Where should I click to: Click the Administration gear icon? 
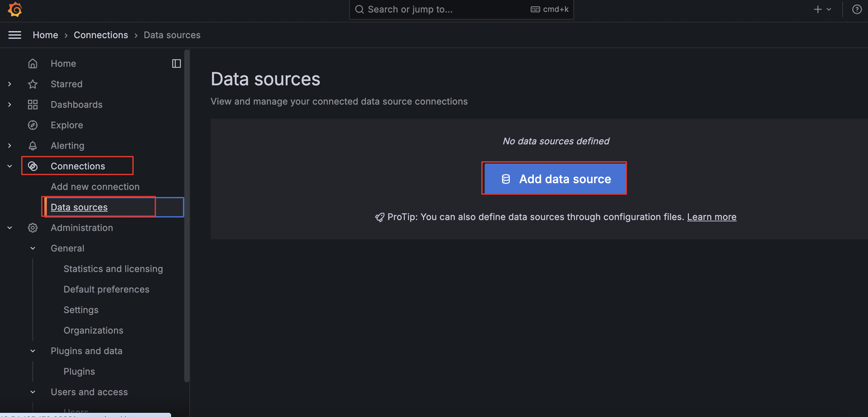coord(33,228)
